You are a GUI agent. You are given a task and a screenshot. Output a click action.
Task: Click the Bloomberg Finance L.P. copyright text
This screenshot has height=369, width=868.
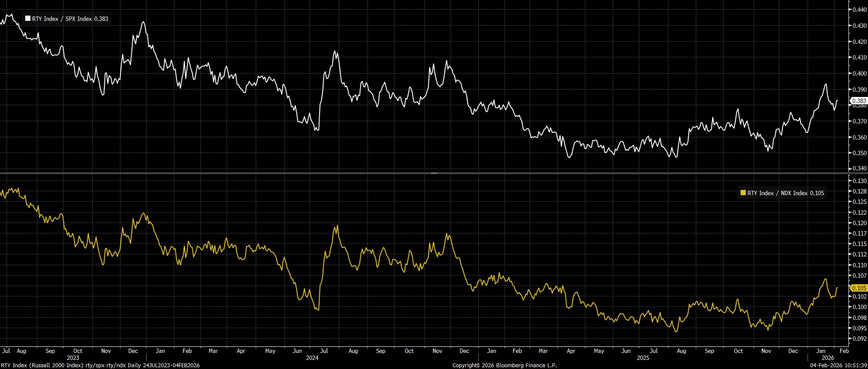coord(504,366)
